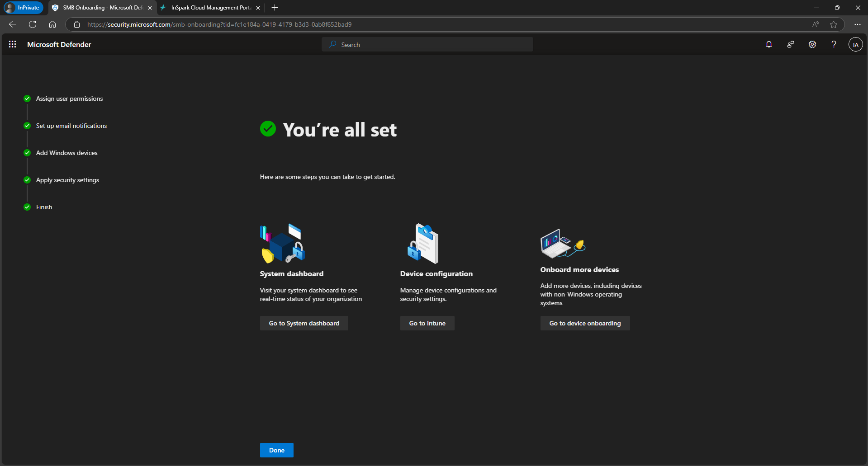Go to the browser home page
Image resolution: width=868 pixels, height=466 pixels.
click(x=52, y=24)
